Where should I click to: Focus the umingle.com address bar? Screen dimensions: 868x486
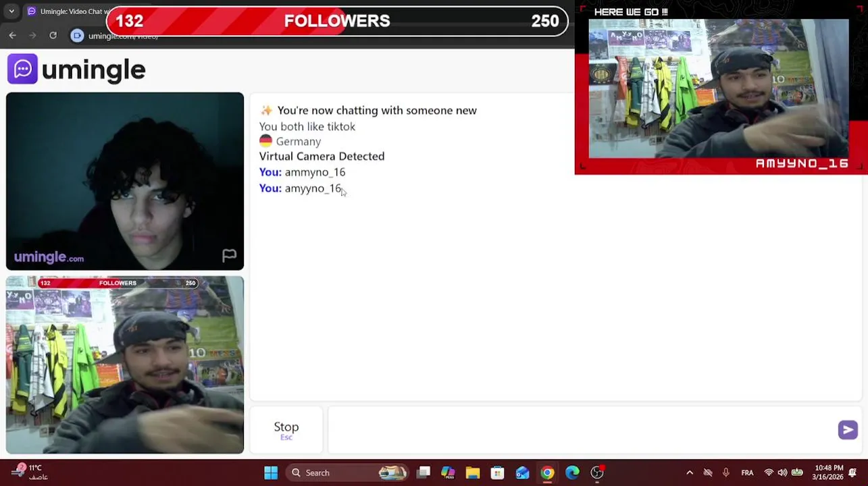click(x=124, y=36)
